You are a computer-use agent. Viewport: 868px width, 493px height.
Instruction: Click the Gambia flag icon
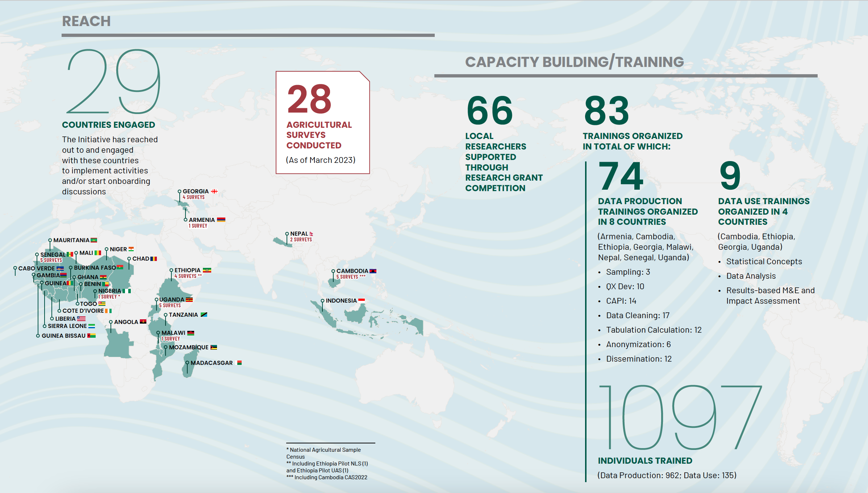[63, 275]
